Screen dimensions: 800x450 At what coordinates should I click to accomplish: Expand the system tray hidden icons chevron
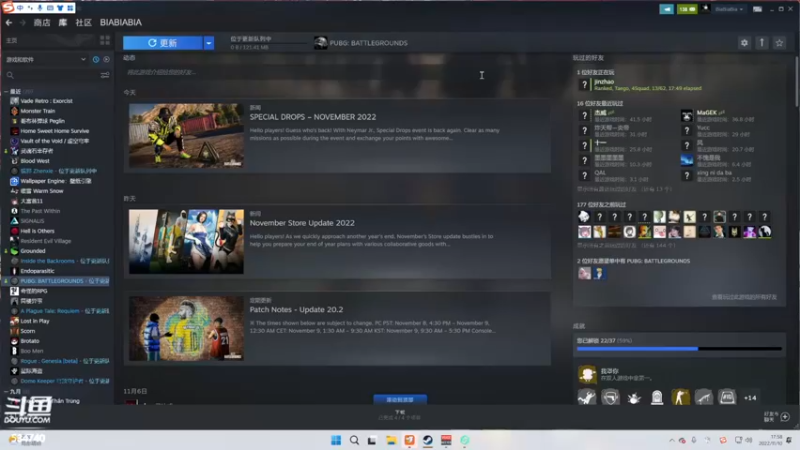[x=671, y=440]
